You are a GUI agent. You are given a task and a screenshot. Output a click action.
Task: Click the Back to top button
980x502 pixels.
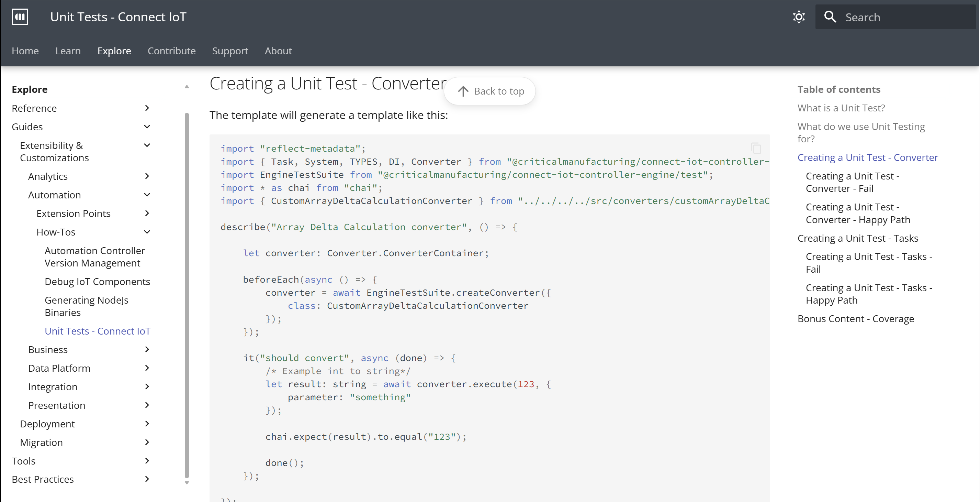(x=489, y=91)
